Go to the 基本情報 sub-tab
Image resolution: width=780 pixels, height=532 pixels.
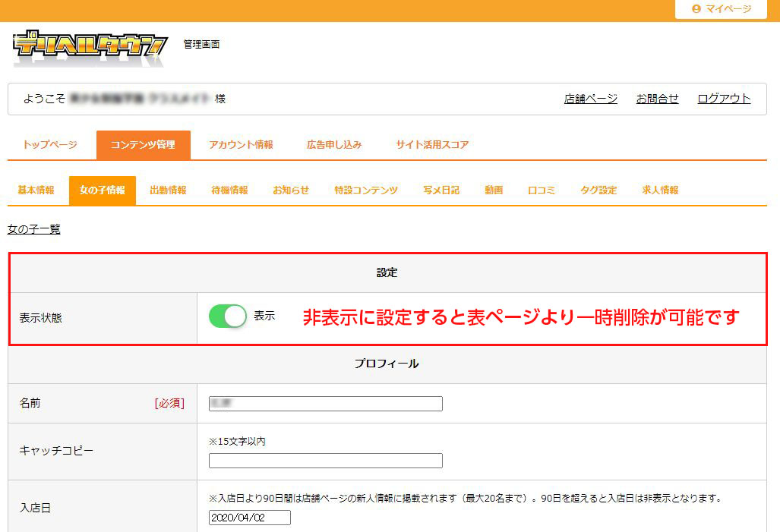(x=36, y=190)
